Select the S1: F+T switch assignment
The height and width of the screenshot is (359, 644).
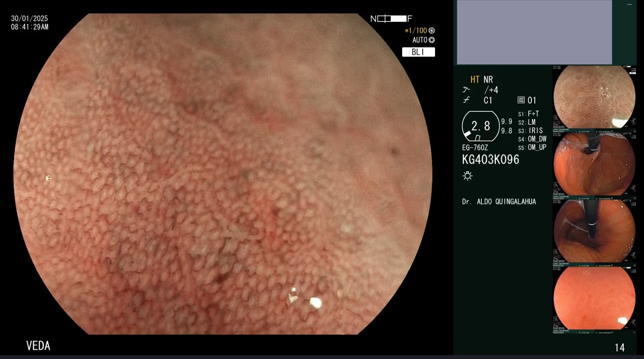pyautogui.click(x=528, y=114)
